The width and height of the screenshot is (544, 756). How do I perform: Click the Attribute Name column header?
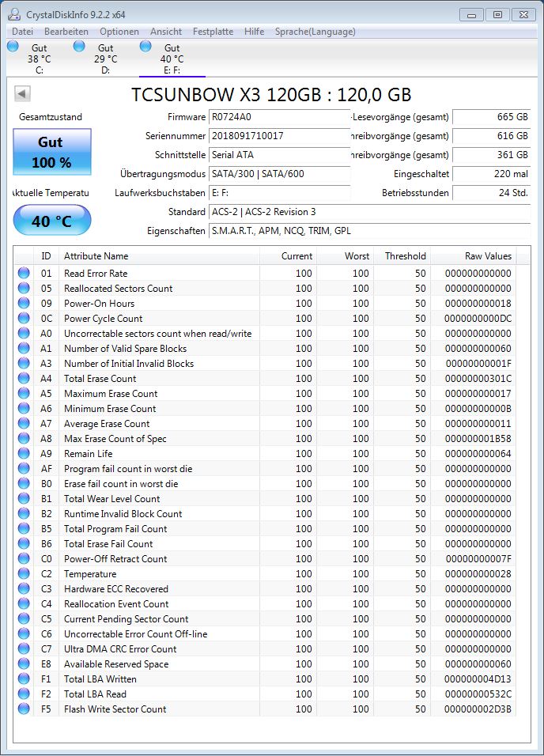pos(159,256)
